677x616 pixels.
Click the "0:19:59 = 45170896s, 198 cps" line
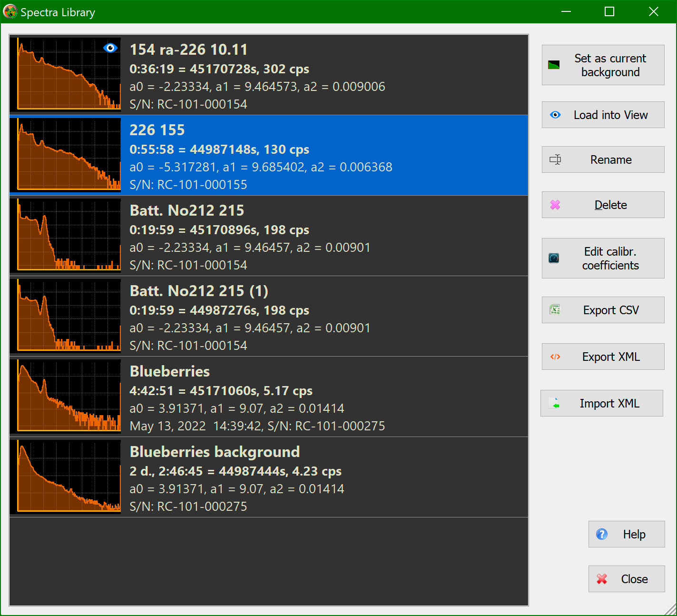219,230
